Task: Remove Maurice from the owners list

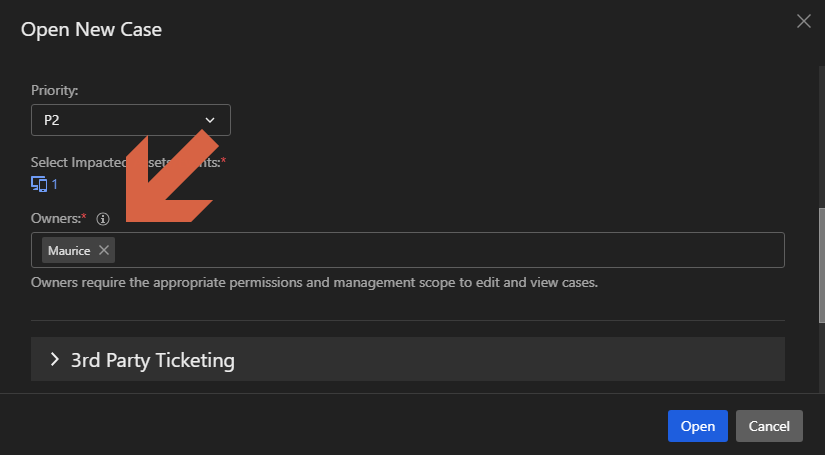Action: coord(104,250)
